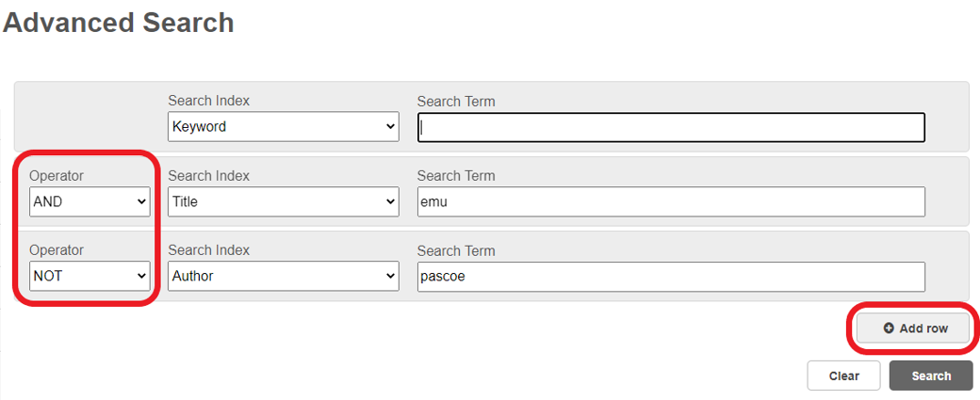Click the plus icon on Add row
Screen dimensions: 980x400
(889, 328)
